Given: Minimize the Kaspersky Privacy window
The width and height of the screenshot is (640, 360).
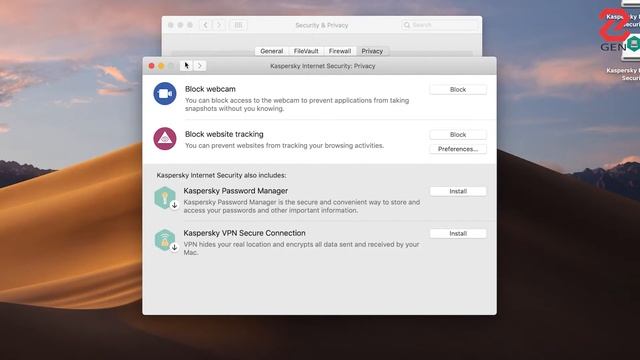Looking at the screenshot, I should coord(161,66).
